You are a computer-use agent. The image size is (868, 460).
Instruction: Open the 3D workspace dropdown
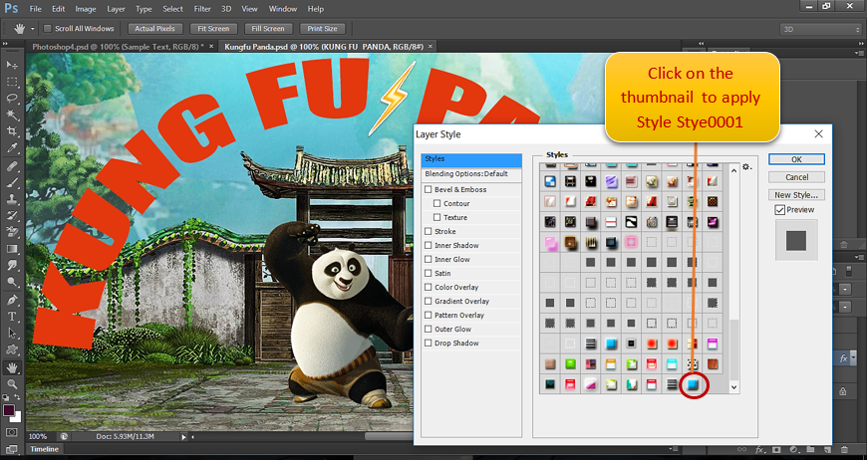(x=820, y=29)
